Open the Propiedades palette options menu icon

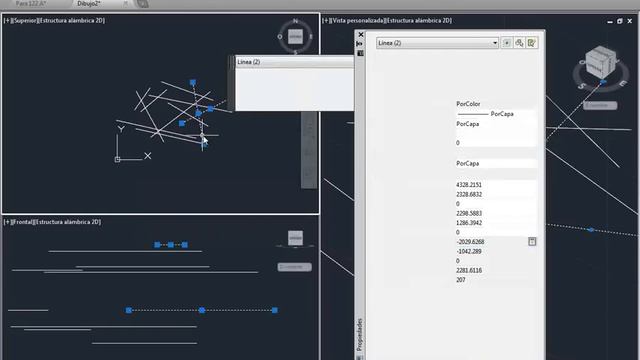tap(360, 53)
